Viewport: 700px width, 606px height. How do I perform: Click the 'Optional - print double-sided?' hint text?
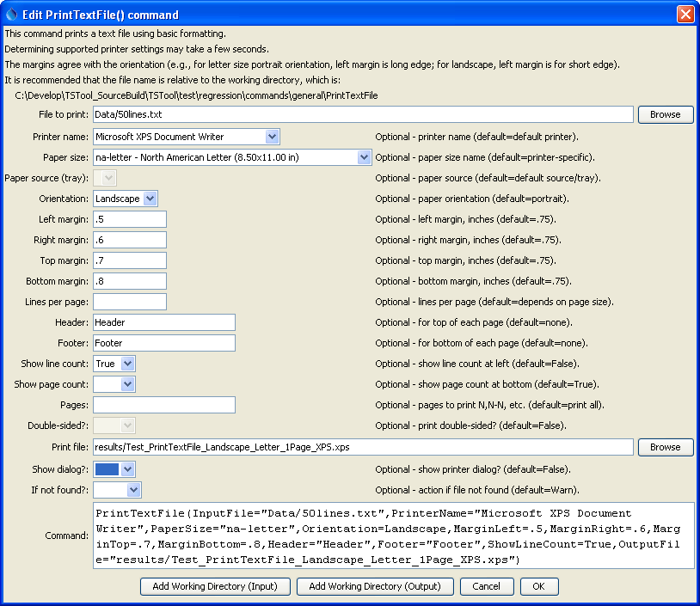470,425
